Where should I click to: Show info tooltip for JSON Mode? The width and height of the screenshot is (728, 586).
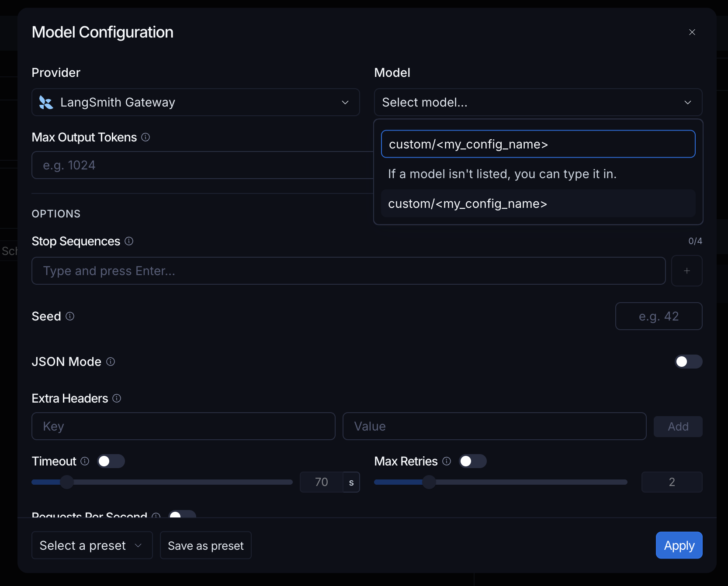click(x=111, y=362)
